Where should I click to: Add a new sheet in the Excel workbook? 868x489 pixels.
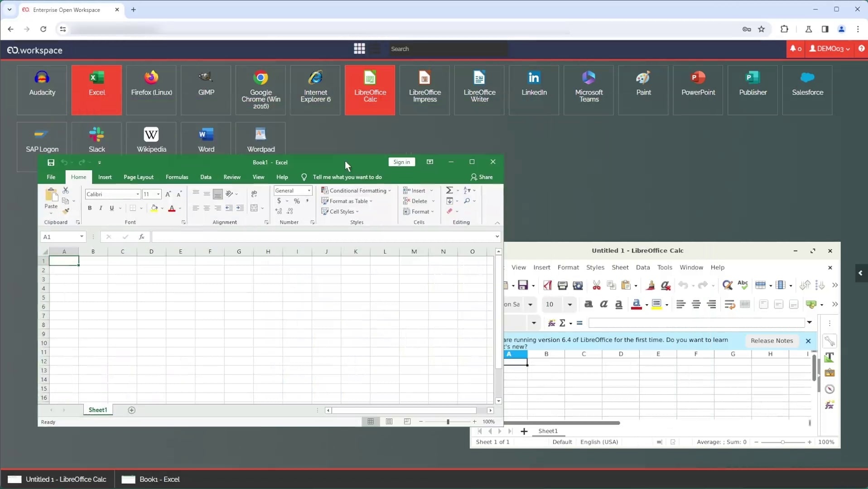[131, 410]
